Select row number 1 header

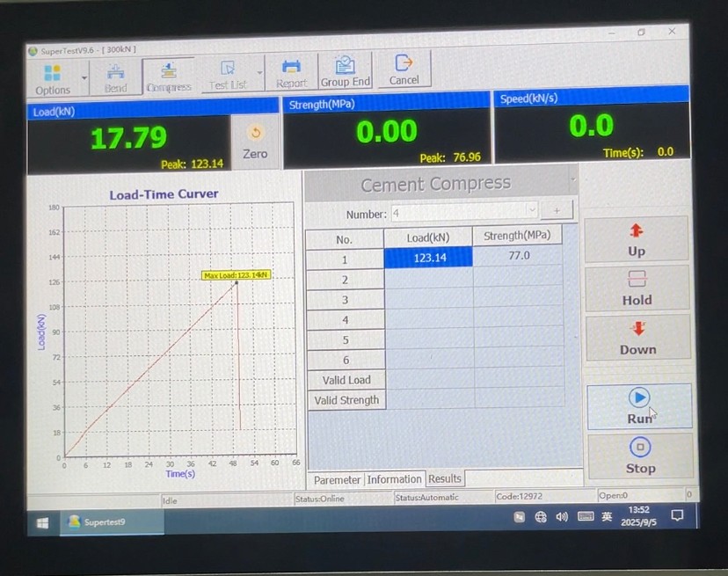click(345, 259)
